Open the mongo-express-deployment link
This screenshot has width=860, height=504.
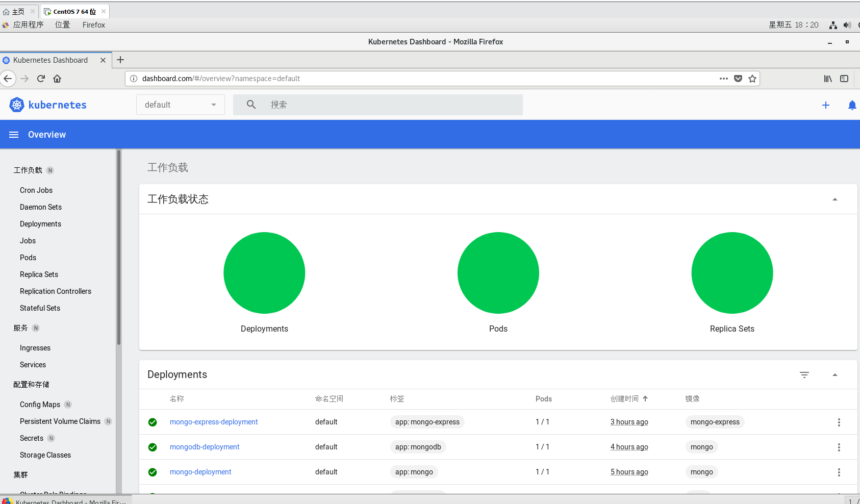coord(214,422)
